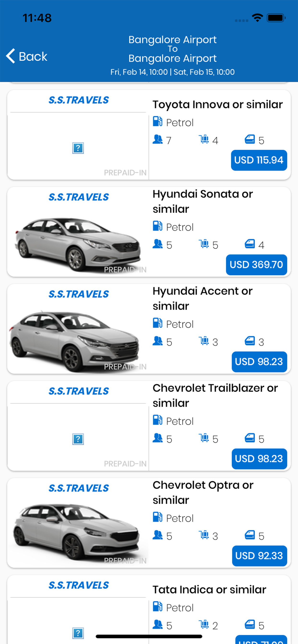Screen dimensions: 298x644
Task: Tap the Hyundai Accent USD 98.23 price button
Action: tap(259, 362)
